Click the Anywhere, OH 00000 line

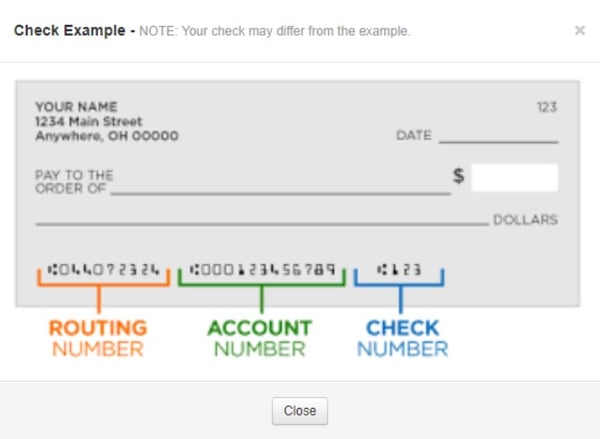[107, 136]
